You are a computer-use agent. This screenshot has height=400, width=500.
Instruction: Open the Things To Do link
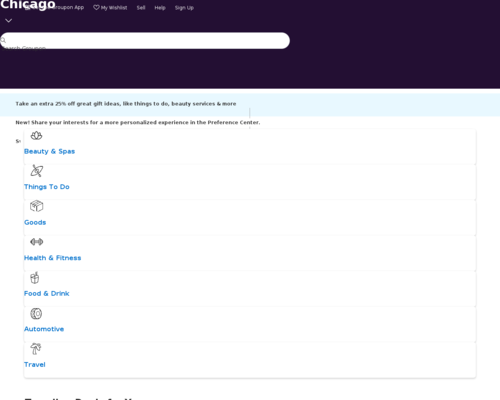47,187
